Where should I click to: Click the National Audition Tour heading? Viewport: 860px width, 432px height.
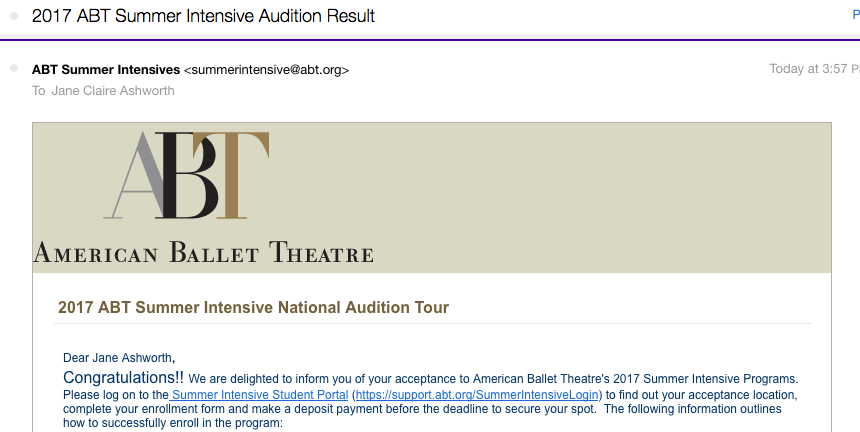tap(253, 307)
